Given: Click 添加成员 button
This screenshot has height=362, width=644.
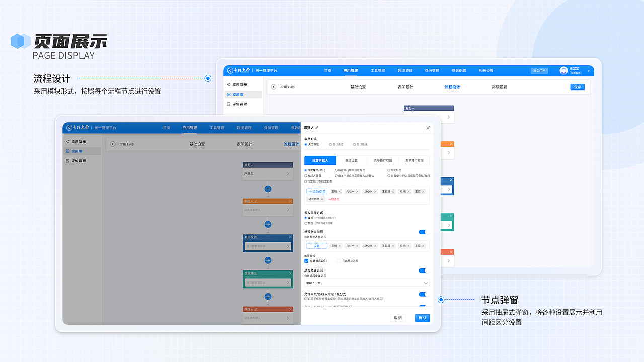Looking at the screenshot, I should point(316,192).
